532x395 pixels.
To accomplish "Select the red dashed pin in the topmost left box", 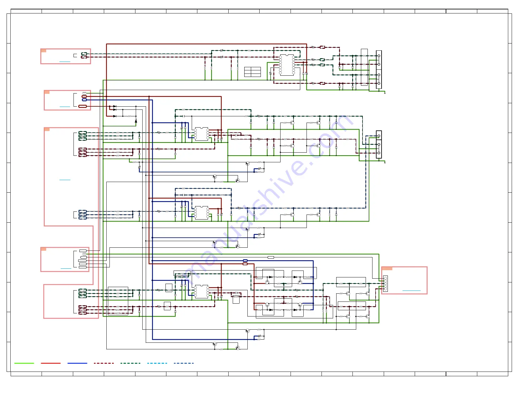I will 84,57.
